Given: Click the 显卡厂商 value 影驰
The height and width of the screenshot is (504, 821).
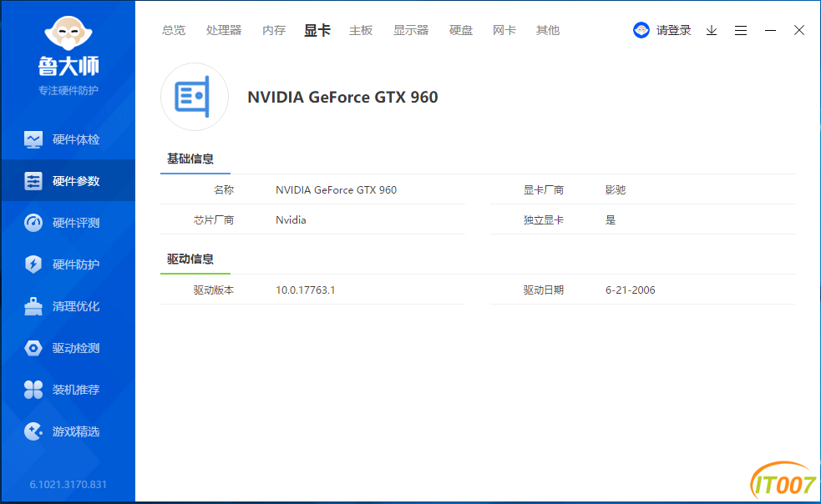Looking at the screenshot, I should (616, 190).
